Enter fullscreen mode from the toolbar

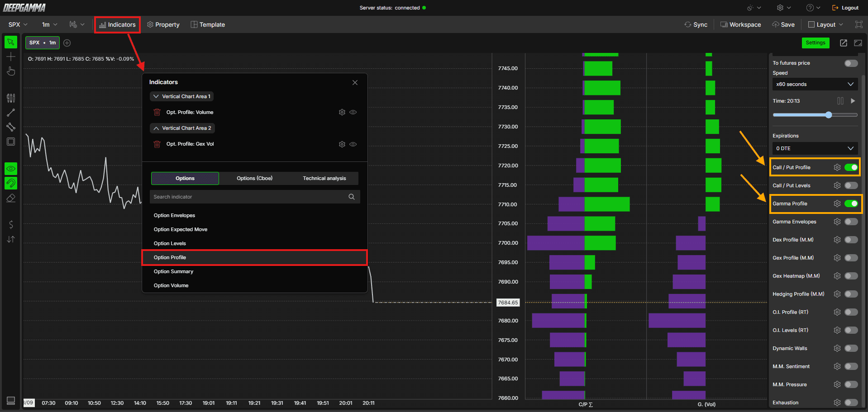tap(858, 24)
